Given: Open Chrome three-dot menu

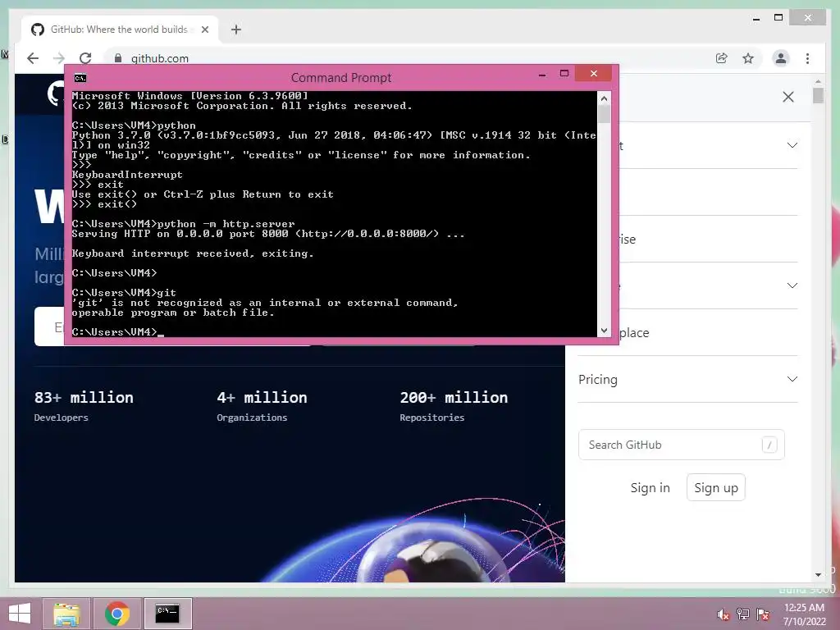Looking at the screenshot, I should pos(807,58).
